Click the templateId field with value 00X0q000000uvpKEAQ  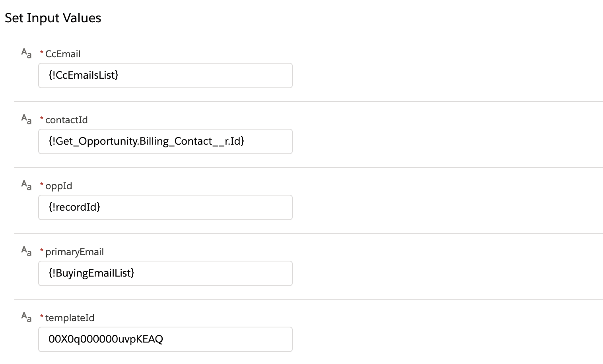pyautogui.click(x=165, y=339)
